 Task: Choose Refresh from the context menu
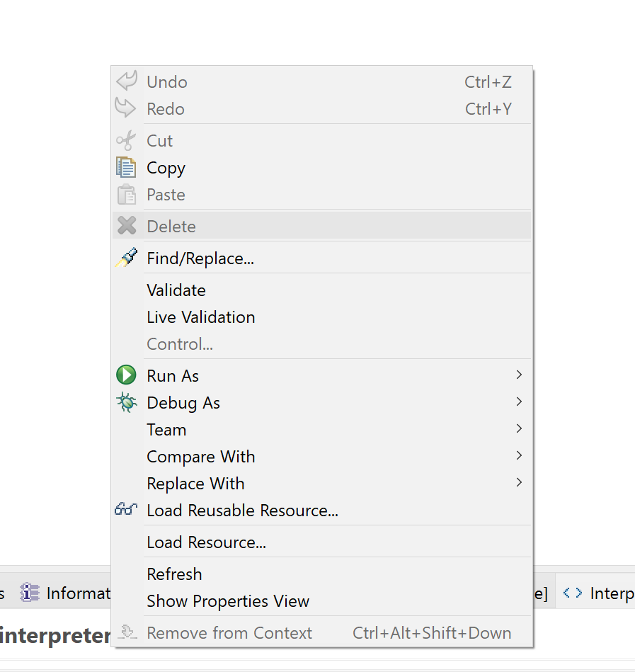tap(174, 574)
